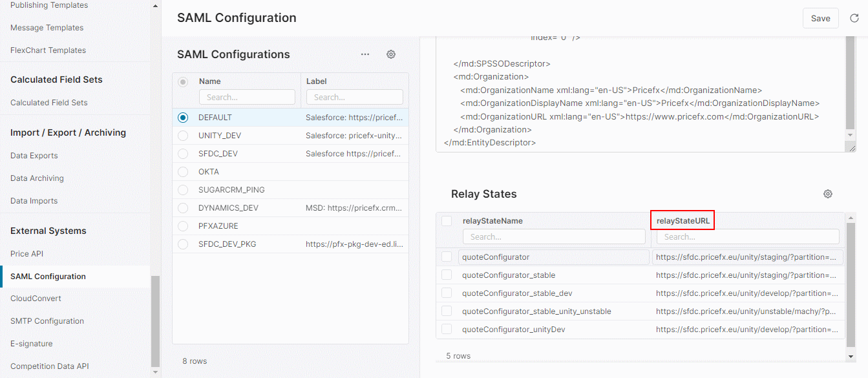Select the PFXAZURE radio button
This screenshot has height=378, width=868.
[183, 226]
